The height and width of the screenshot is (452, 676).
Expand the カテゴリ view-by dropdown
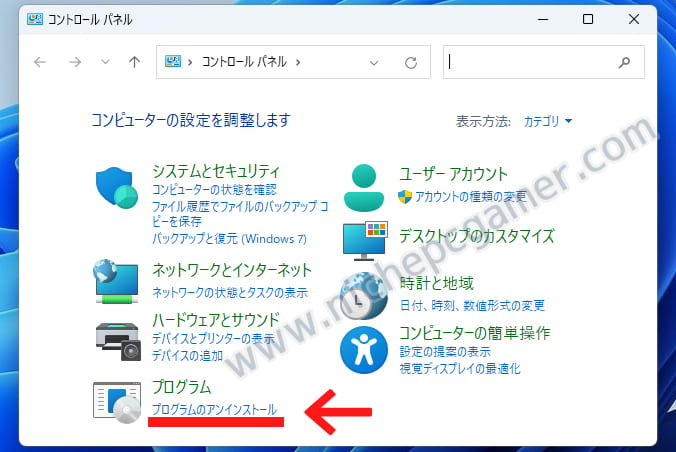pyautogui.click(x=548, y=121)
